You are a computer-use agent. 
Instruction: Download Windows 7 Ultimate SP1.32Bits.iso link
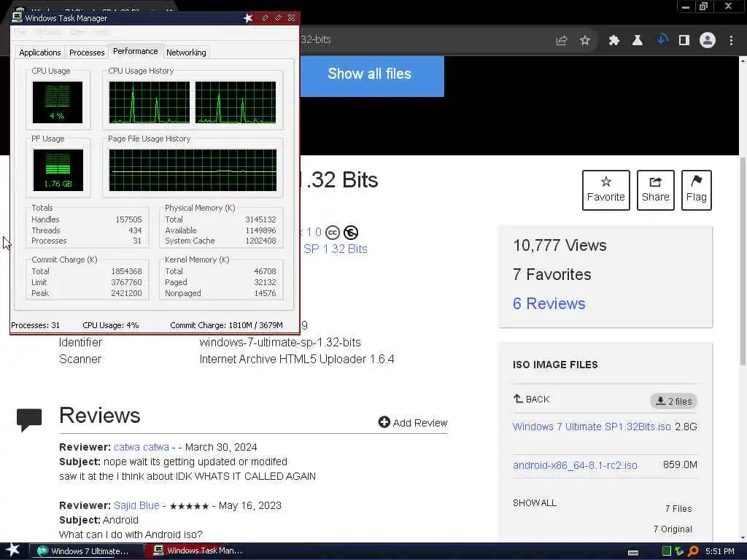(x=591, y=427)
